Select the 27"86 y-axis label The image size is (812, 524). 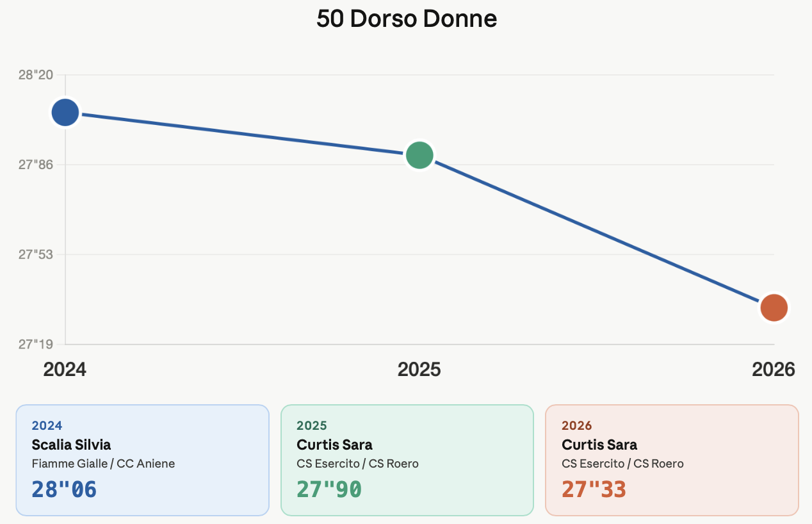[x=36, y=165]
